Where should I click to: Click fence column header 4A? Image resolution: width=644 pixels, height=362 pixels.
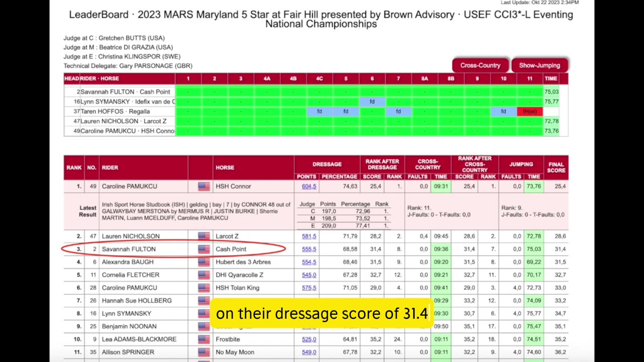point(267,78)
